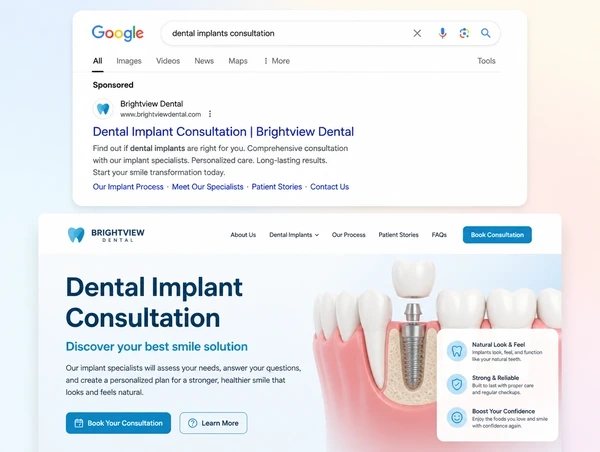
Task: Open Google Lens image search icon
Action: 464,33
